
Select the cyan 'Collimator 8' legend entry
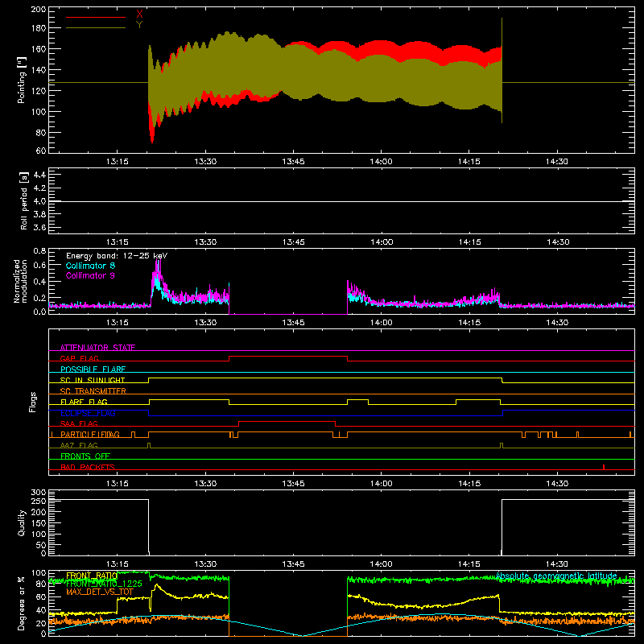click(90, 266)
